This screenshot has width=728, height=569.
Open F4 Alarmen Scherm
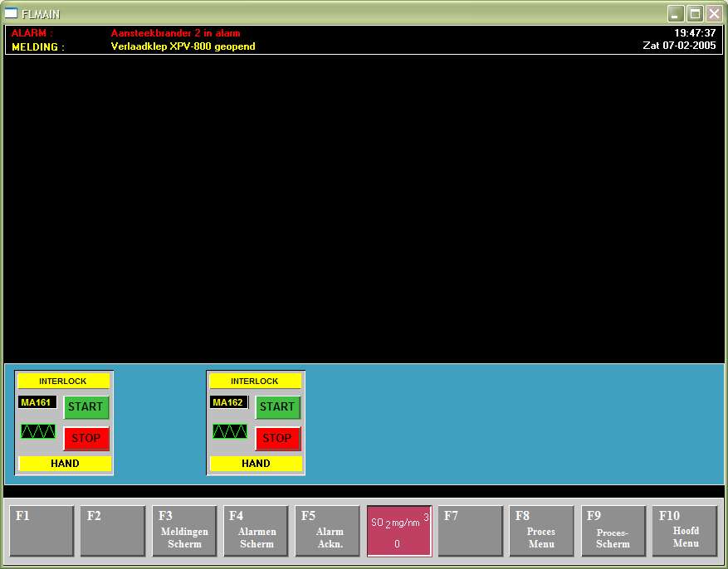tap(256, 532)
